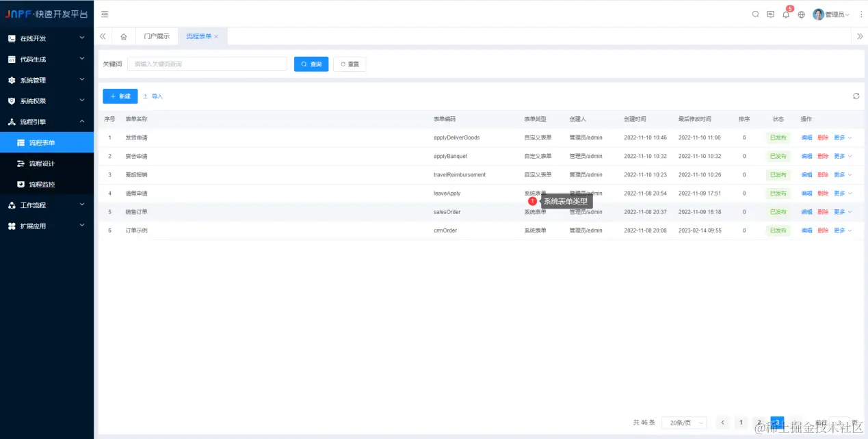
Task: Edit the 订单示例 form
Action: [x=807, y=230]
